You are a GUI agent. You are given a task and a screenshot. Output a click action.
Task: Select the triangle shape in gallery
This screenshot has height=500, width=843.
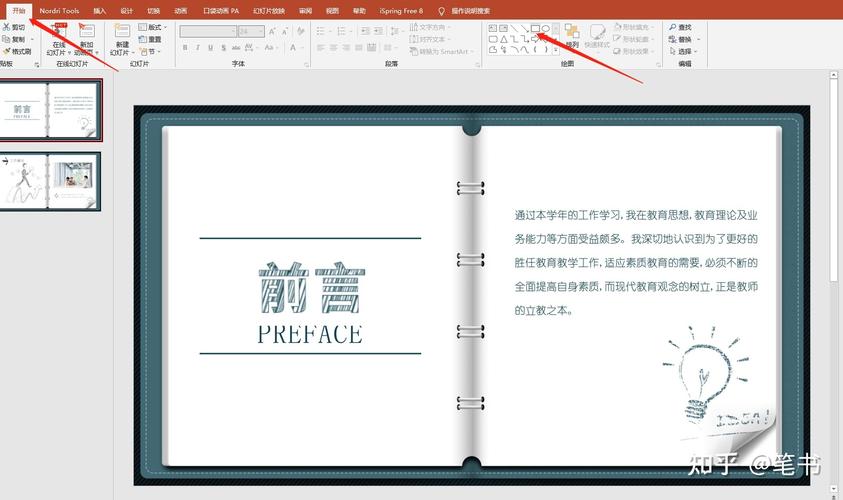click(503, 39)
